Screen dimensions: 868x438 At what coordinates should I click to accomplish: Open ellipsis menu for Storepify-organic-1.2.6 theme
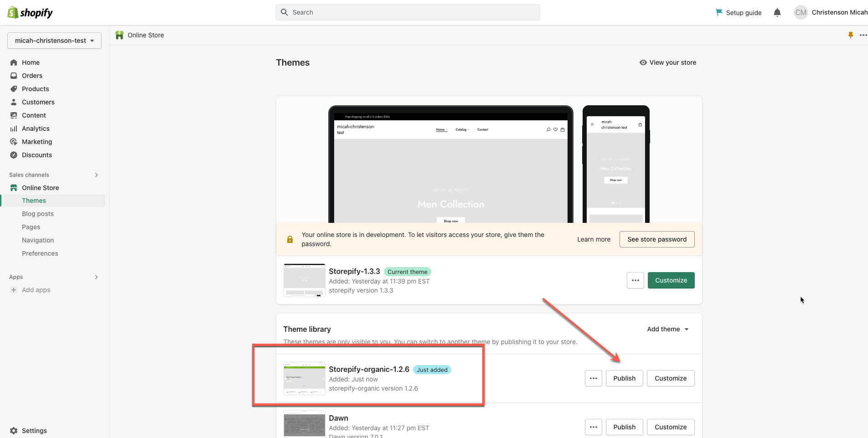[x=594, y=378]
